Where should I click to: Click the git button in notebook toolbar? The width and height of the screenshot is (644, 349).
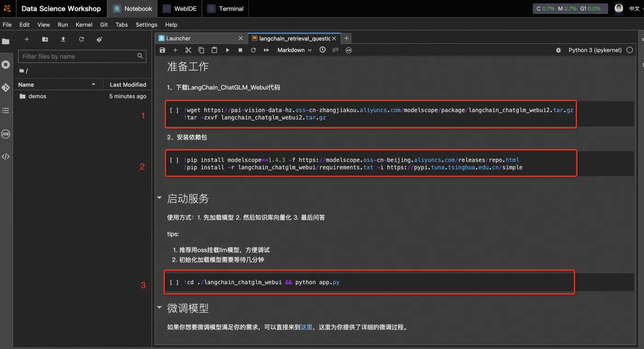335,50
